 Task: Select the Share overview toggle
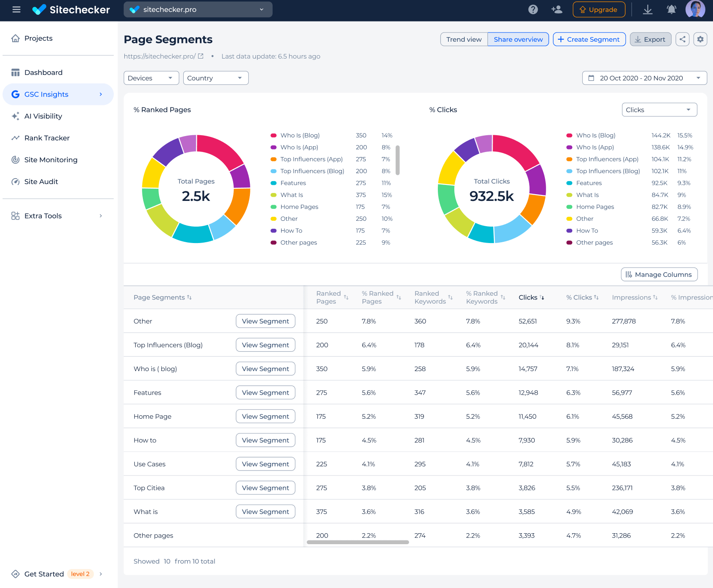click(518, 39)
